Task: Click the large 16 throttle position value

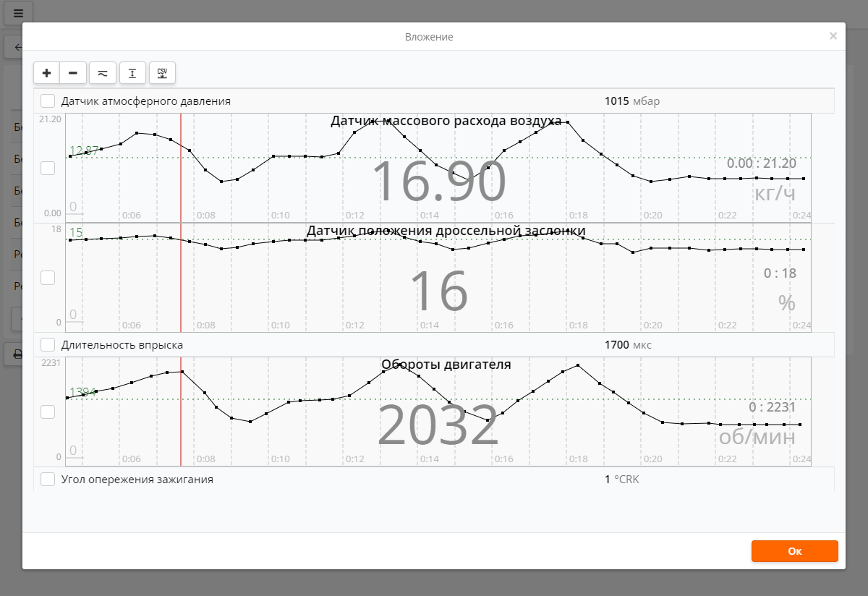Action: click(439, 291)
